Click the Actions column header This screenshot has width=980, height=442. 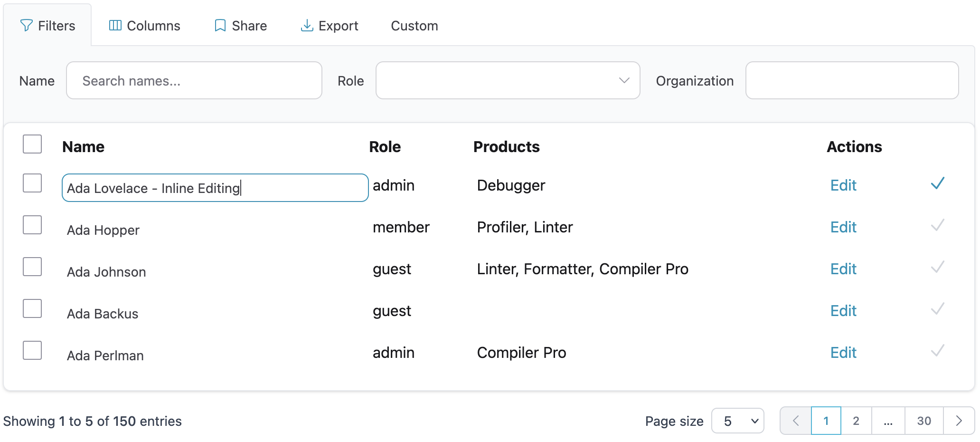(854, 146)
